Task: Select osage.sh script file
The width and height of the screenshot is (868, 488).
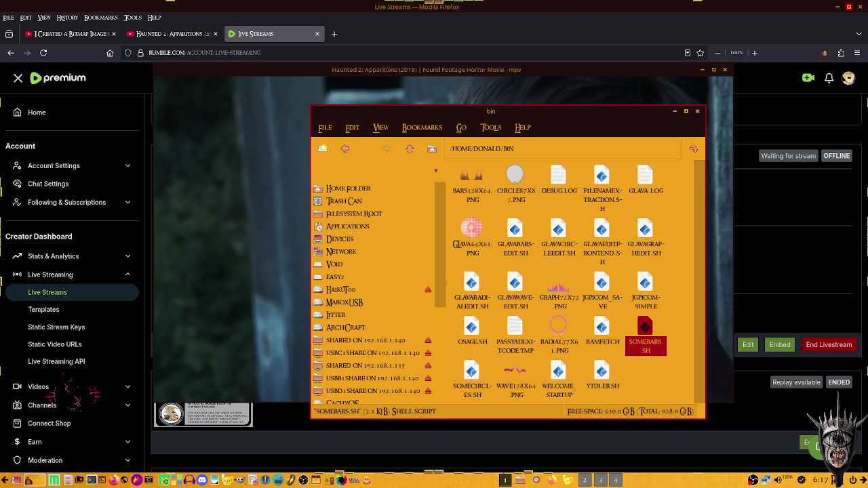Action: coord(472,331)
